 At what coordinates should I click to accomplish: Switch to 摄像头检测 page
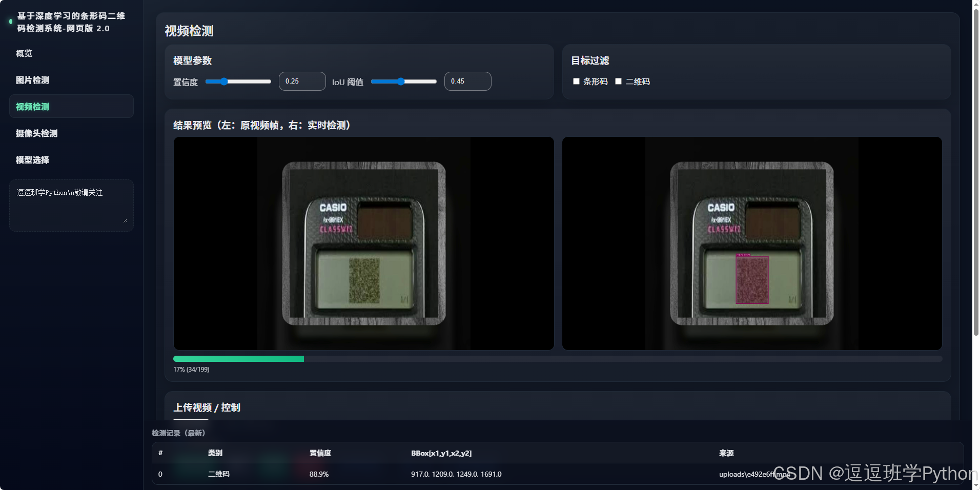36,133
